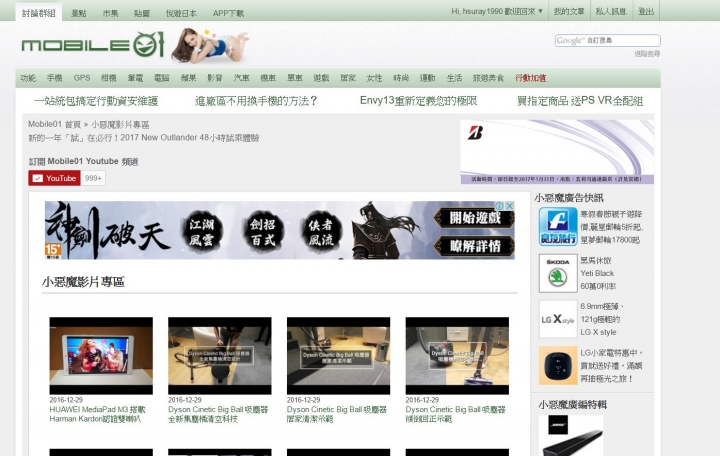Select the APP下載 tab
The image size is (720, 456).
[228, 13]
